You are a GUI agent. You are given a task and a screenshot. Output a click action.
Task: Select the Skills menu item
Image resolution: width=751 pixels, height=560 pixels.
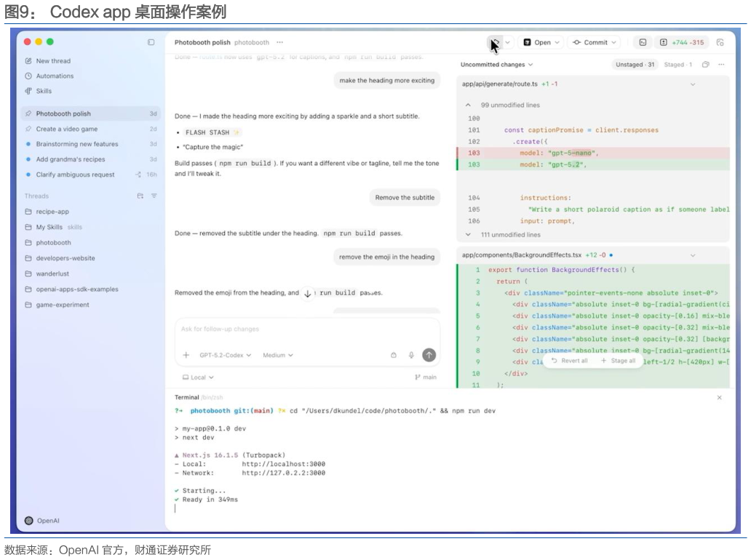44,91
